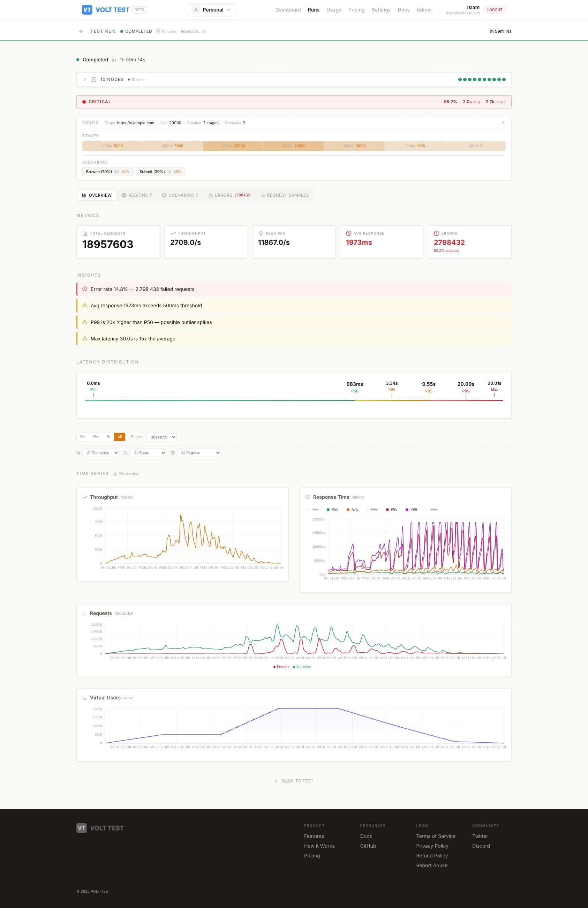Collapse the CONFIG panel chevron
This screenshot has width=588, height=908.
pyautogui.click(x=503, y=123)
